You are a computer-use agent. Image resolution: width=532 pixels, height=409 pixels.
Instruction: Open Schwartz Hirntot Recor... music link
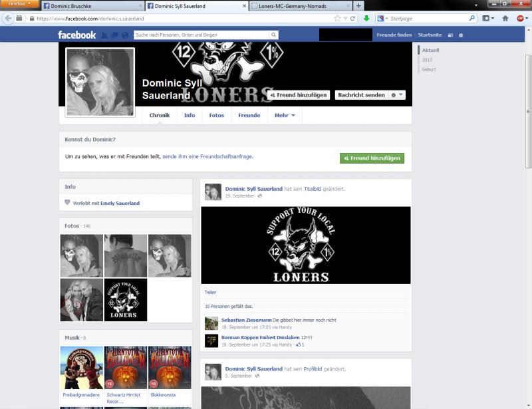(x=124, y=398)
